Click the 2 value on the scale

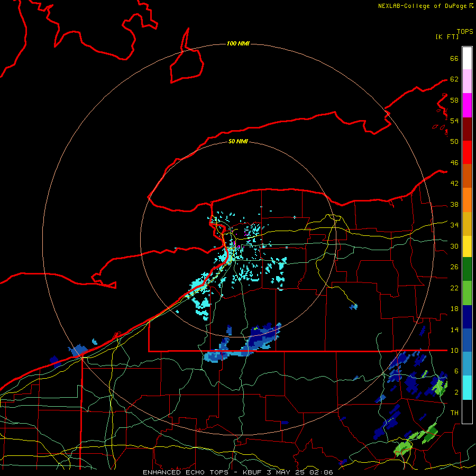tap(456, 392)
